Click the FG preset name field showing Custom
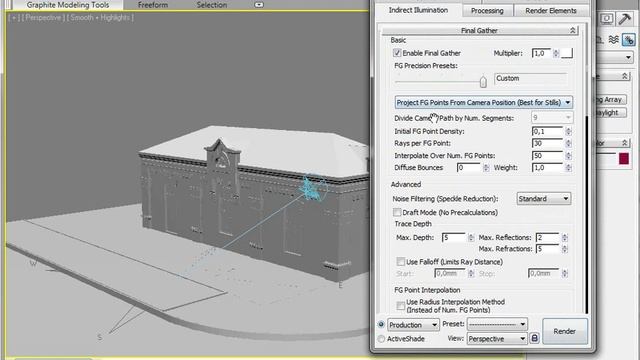Viewport: 640px width, 360px height. 531,78
